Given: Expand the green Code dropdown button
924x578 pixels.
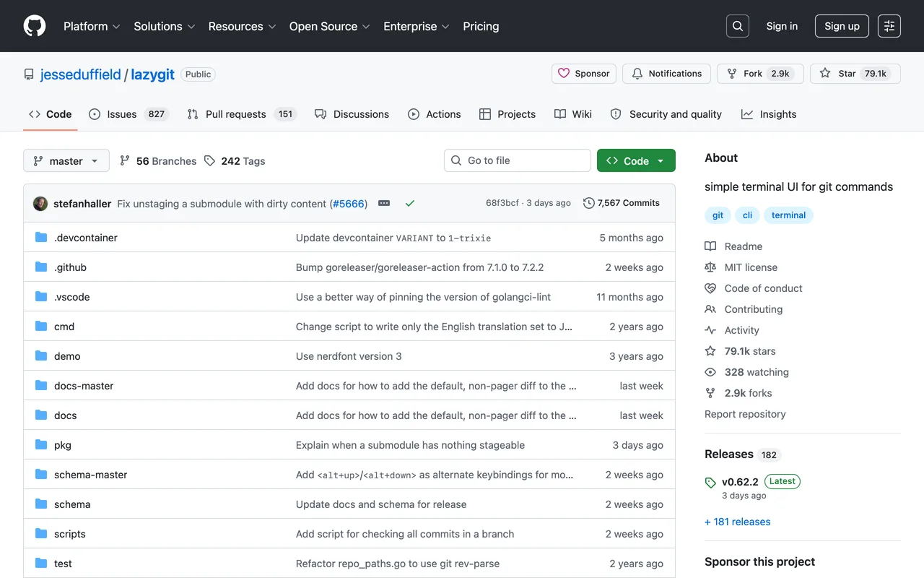Looking at the screenshot, I should click(x=636, y=160).
